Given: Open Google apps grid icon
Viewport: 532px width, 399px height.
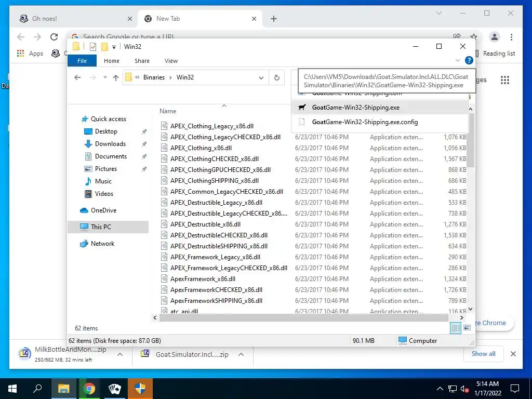Looking at the screenshot, I should (505, 80).
